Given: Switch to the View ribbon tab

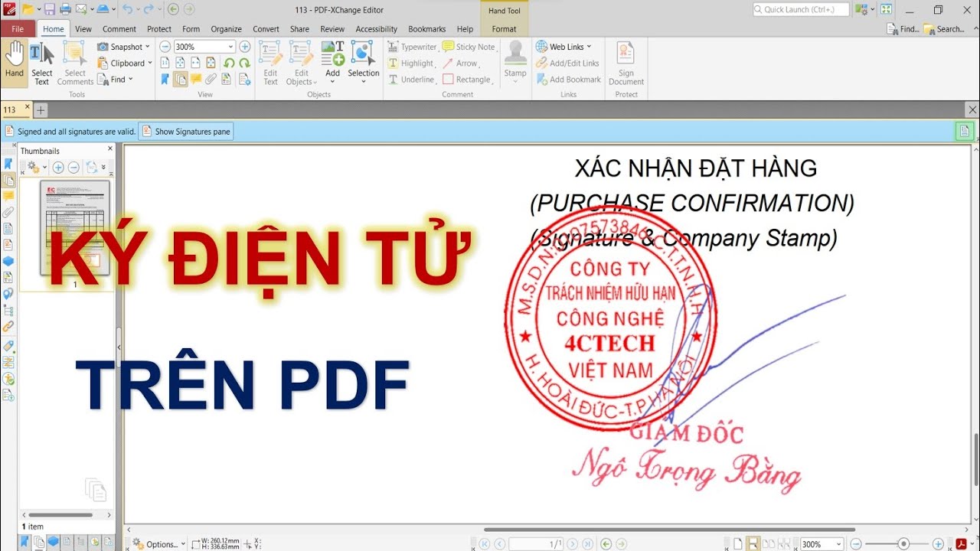Looking at the screenshot, I should (83, 29).
